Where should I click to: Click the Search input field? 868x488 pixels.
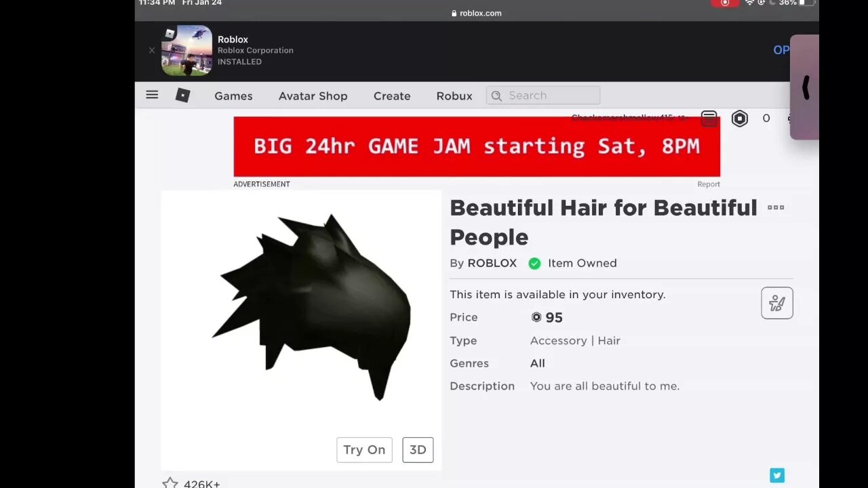click(x=543, y=96)
